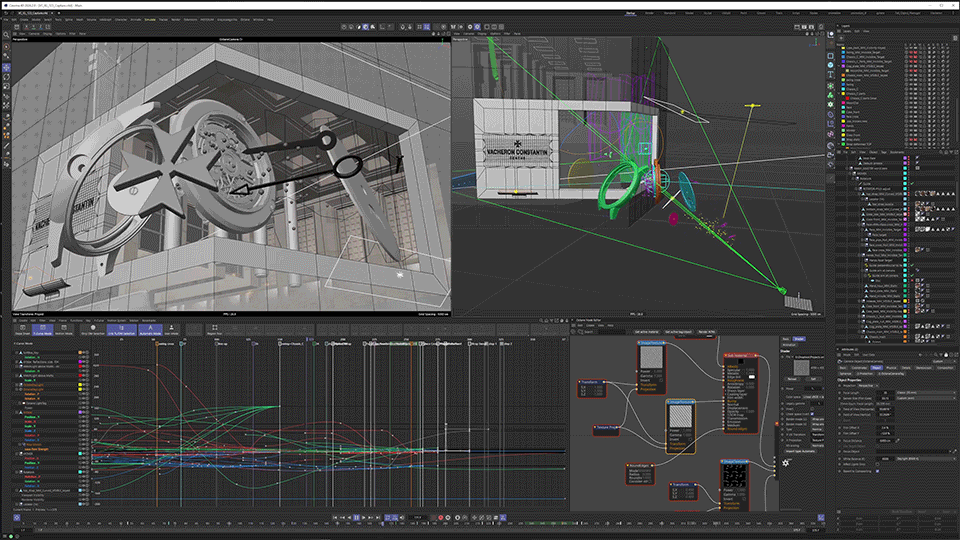Open the Simulate menu in menu bar
The image size is (960, 540).
(x=148, y=18)
